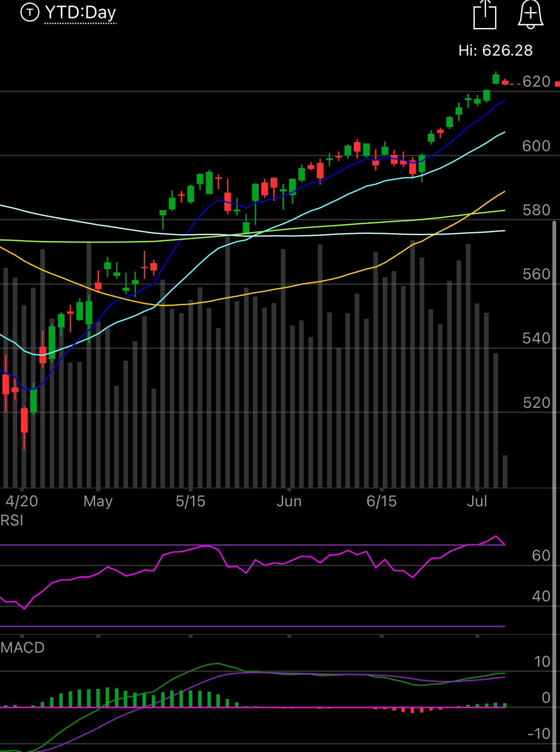
Task: Tap the 540 price axis label
Action: [x=536, y=338]
